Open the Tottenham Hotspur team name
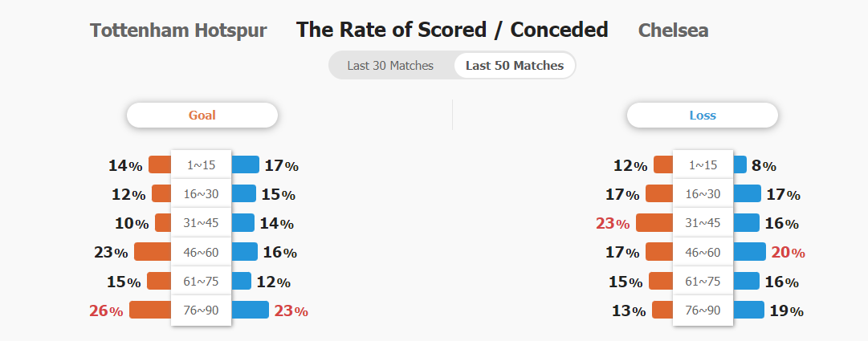This screenshot has width=868, height=341. tap(178, 30)
